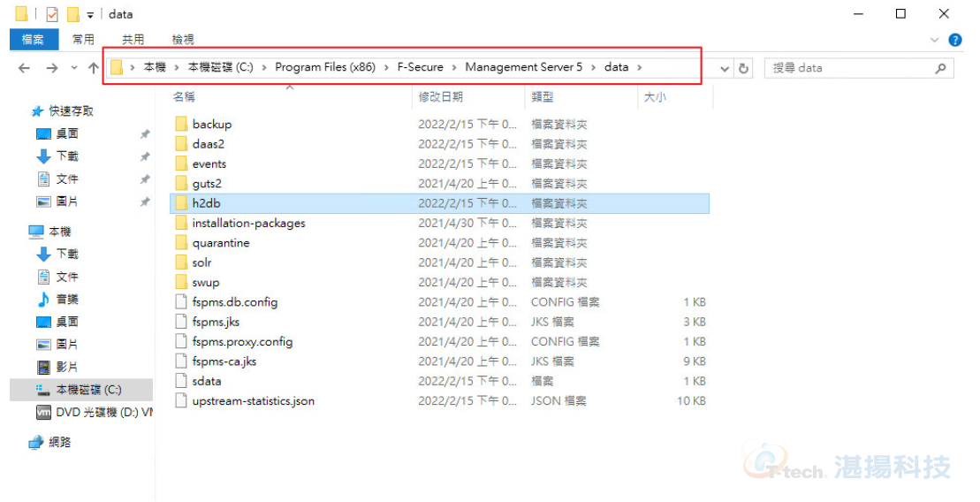Click the Properties quick access icon
This screenshot has height=502, width=980.
(52, 14)
